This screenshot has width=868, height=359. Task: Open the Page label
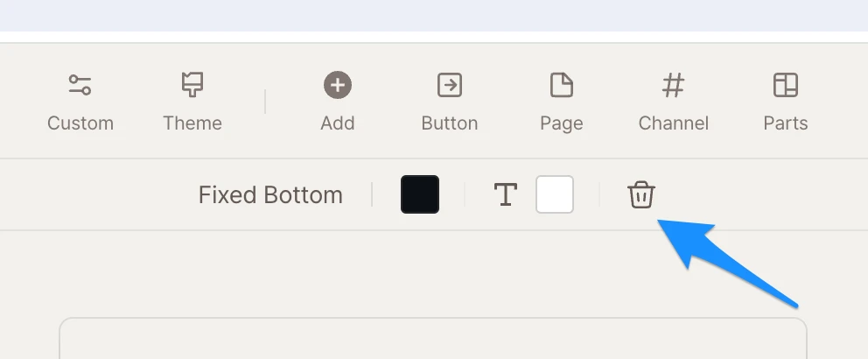point(561,123)
